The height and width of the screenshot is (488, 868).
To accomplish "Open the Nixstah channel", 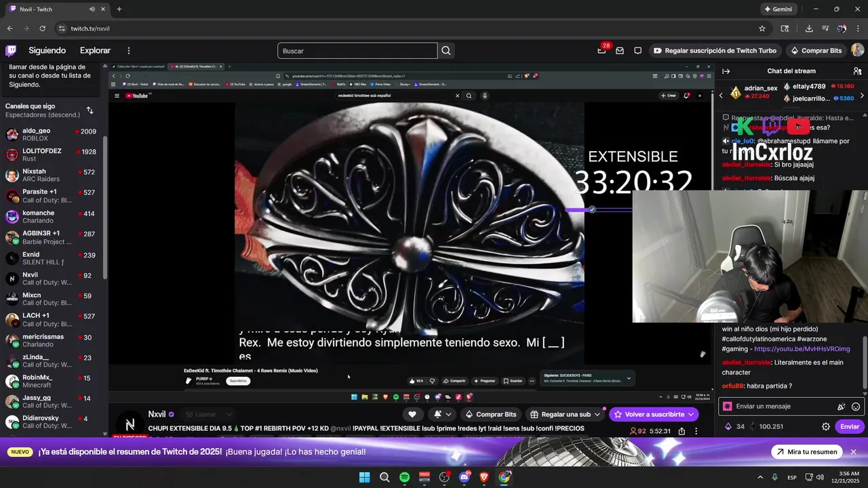I will [x=51, y=176].
